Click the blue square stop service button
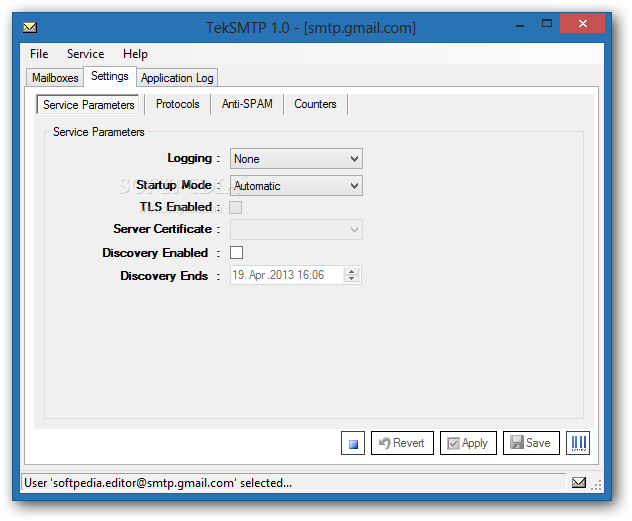 pos(353,443)
